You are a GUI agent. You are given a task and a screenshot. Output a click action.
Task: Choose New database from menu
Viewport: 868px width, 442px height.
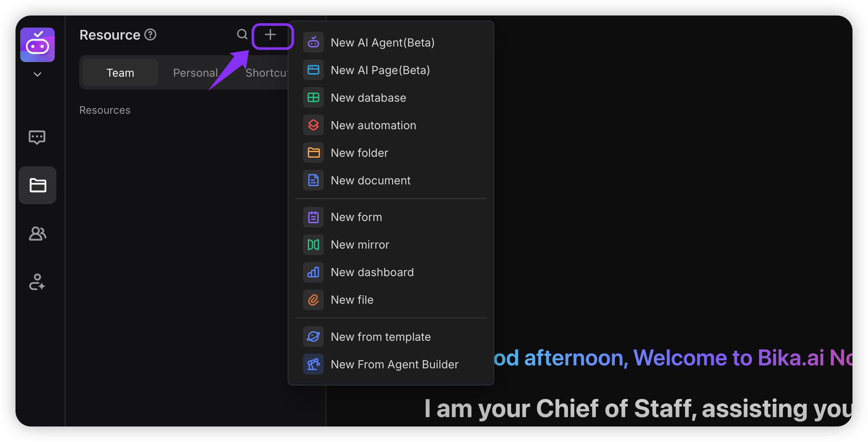click(x=368, y=98)
